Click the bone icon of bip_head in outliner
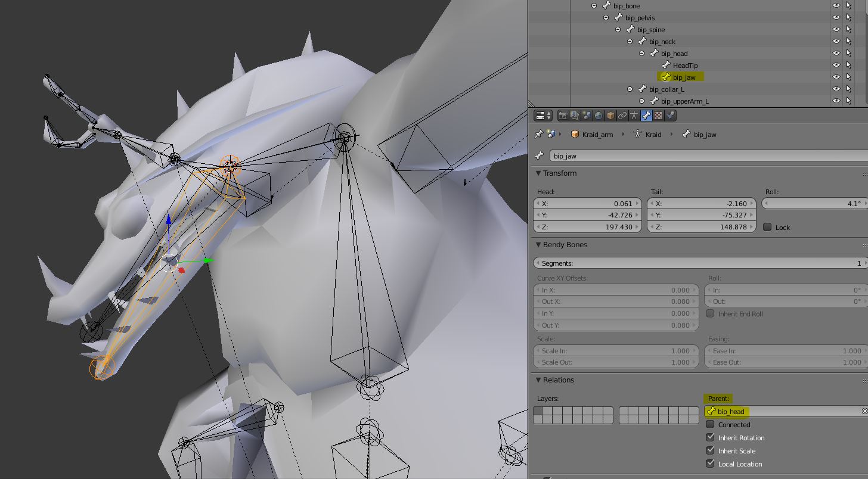 click(654, 54)
